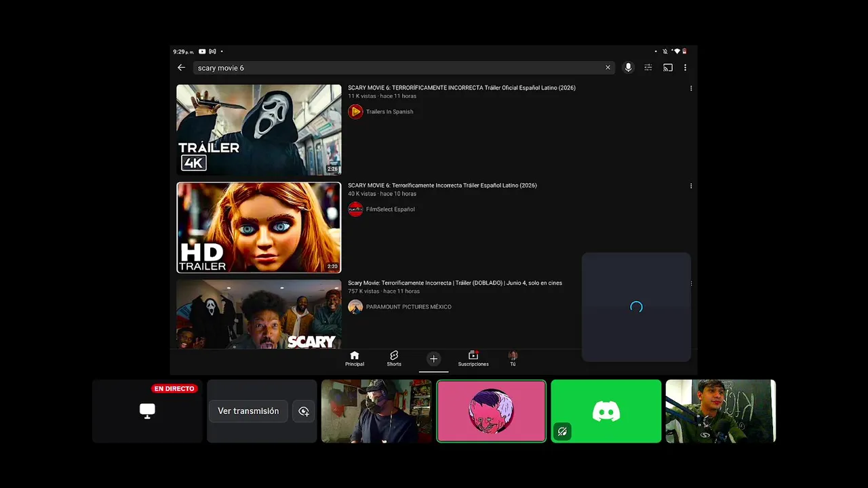Go to the Principal home tab

(354, 359)
